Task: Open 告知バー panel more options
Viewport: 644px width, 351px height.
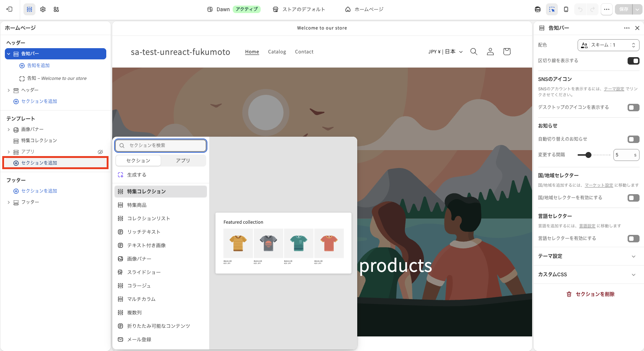Action: click(627, 28)
